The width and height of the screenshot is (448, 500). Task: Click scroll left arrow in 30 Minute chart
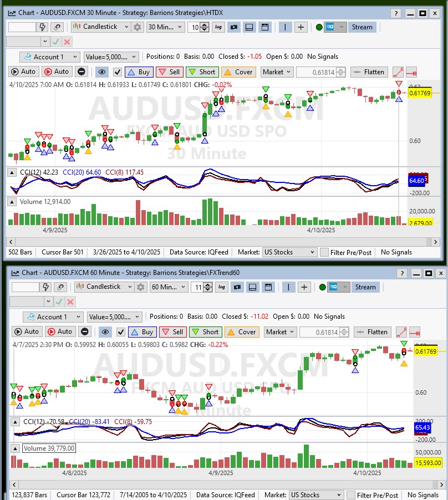[11, 242]
